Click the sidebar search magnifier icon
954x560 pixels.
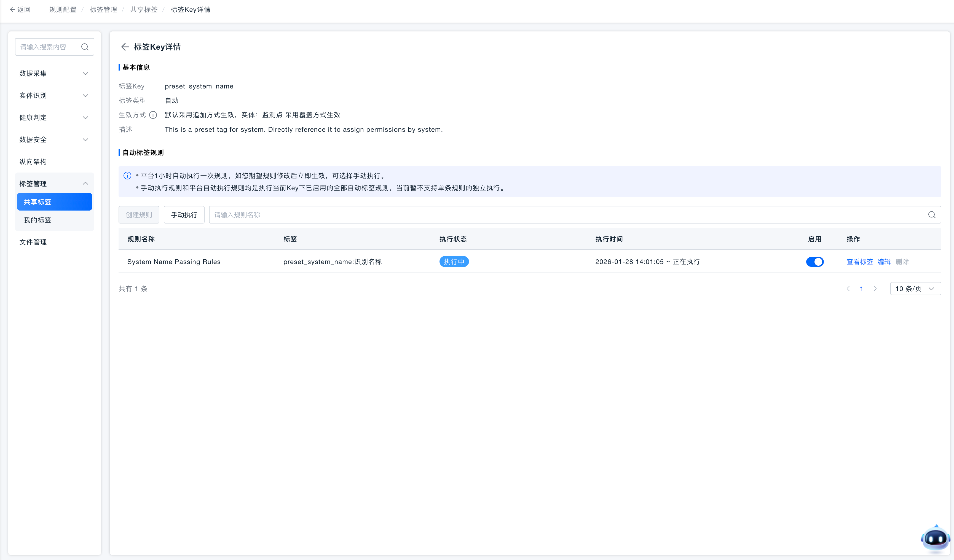[85, 47]
